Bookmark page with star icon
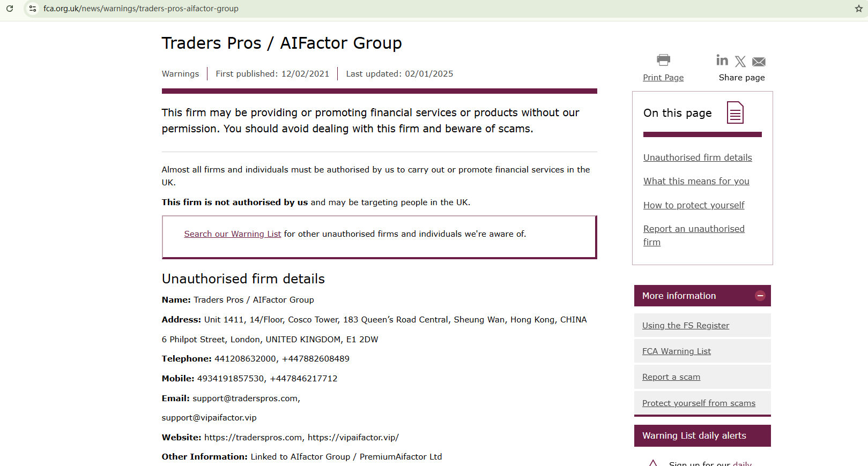The image size is (868, 466). click(x=858, y=9)
